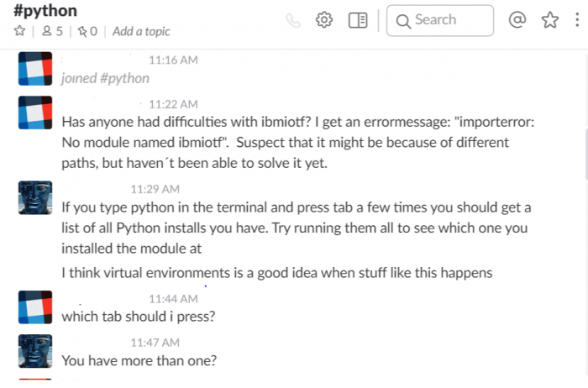Click the #python link in joined message

click(125, 78)
